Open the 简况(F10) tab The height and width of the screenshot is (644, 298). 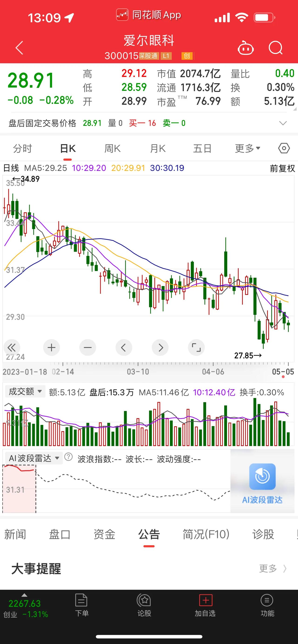tap(206, 534)
